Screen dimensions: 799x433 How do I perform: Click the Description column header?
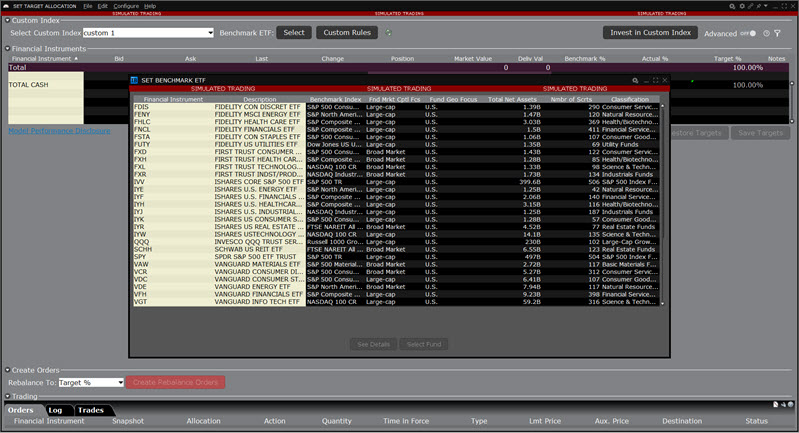click(259, 99)
